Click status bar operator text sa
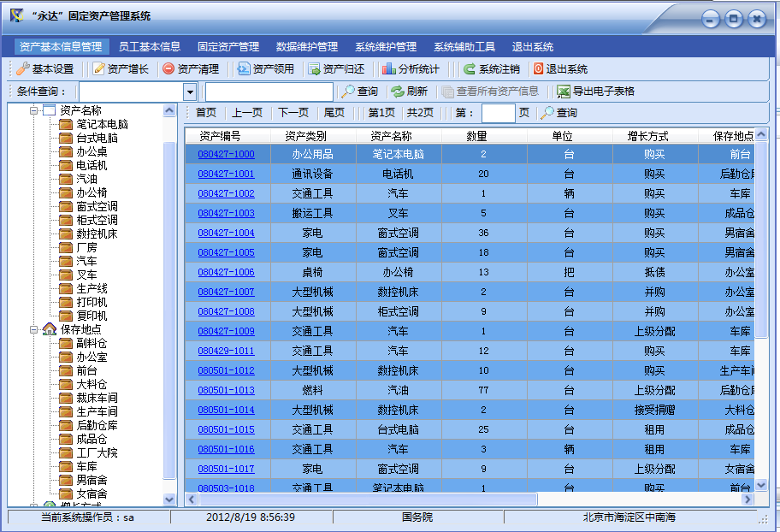 [x=128, y=517]
